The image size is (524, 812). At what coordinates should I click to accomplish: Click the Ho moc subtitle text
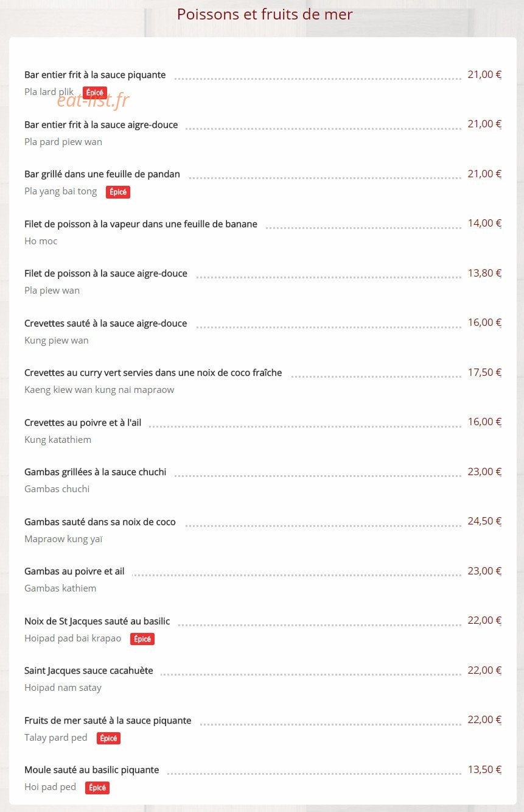[x=41, y=241]
